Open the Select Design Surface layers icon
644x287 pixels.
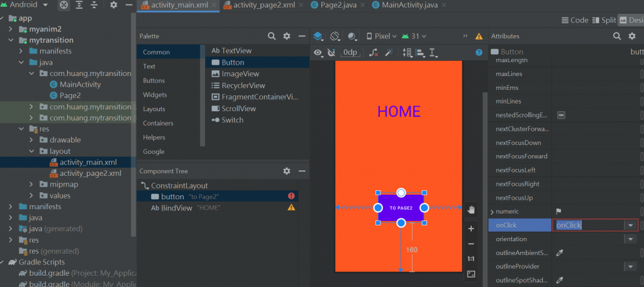click(318, 36)
